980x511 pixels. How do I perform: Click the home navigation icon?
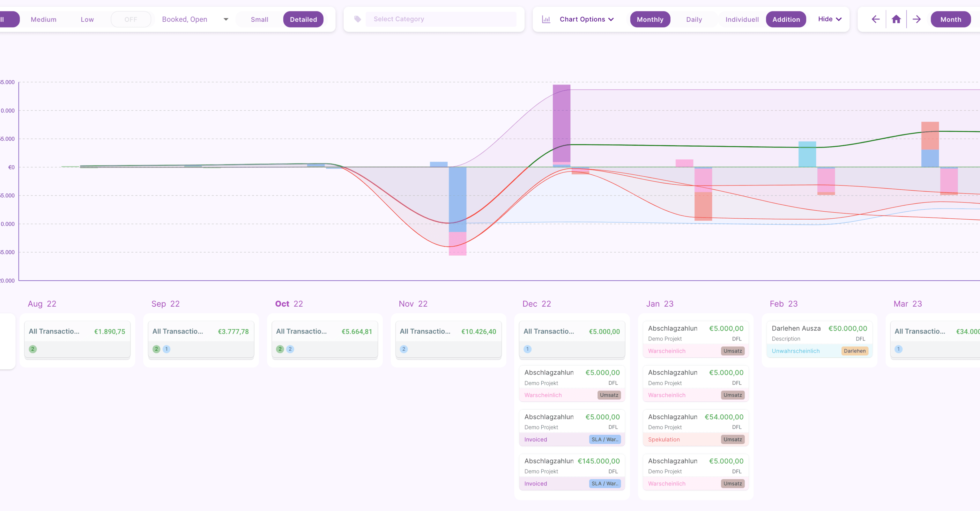(896, 19)
